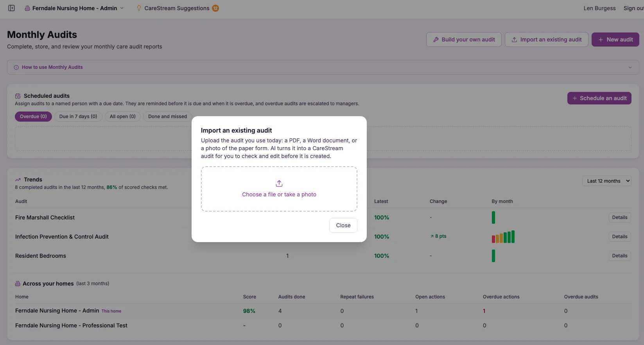The image size is (644, 345).
Task: Click the Fire Marshall Checklist green month bar
Action: [493, 217]
